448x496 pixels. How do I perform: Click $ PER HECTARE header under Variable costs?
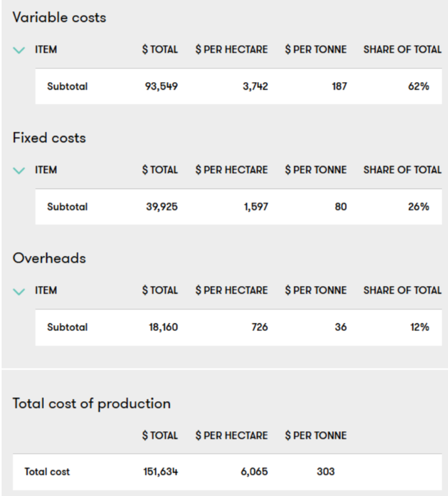232,50
